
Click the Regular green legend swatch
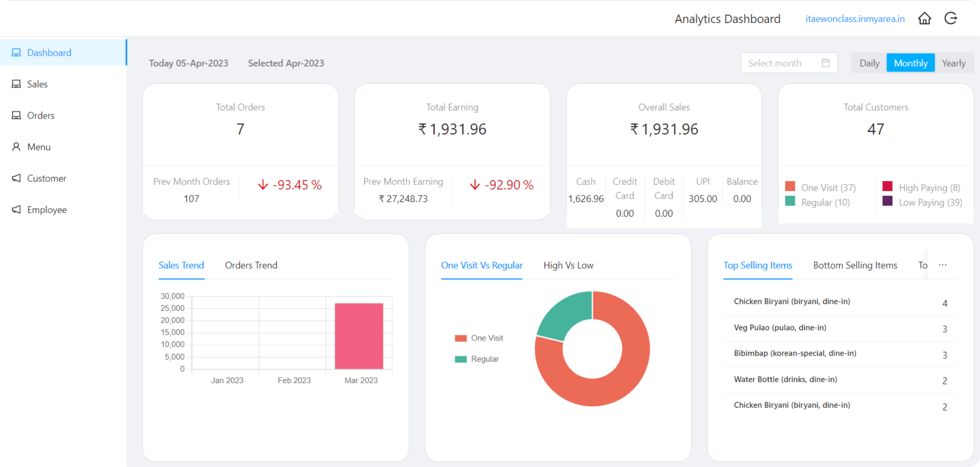[461, 359]
